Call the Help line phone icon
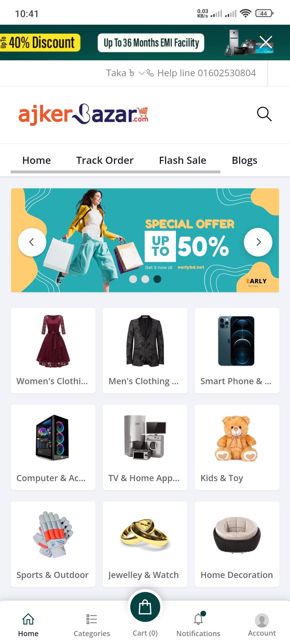This screenshot has width=290, height=644. click(x=150, y=73)
